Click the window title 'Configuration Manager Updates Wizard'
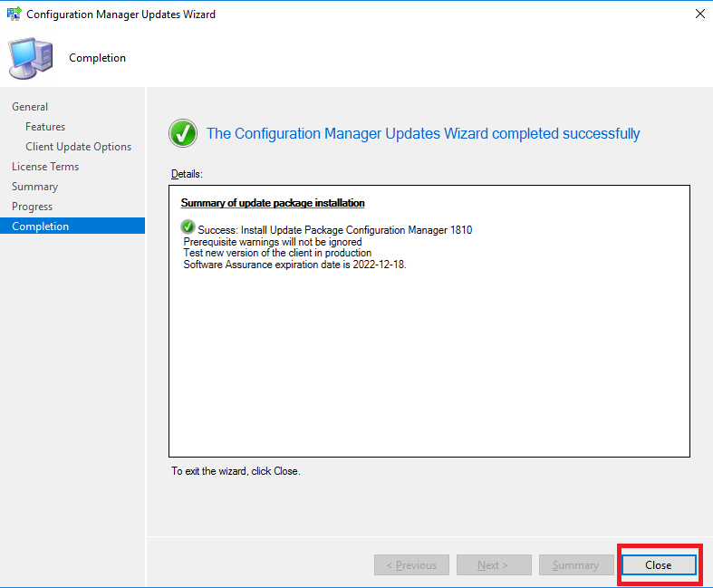This screenshot has width=713, height=588. pyautogui.click(x=121, y=14)
